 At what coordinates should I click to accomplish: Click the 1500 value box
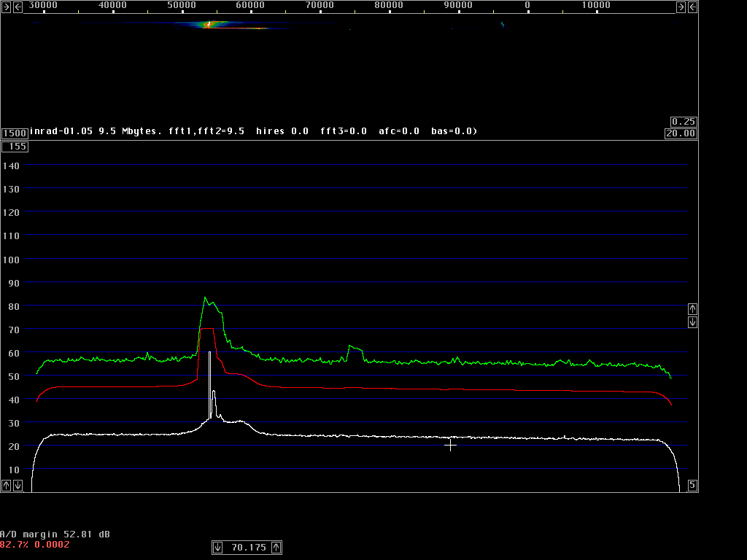point(15,133)
